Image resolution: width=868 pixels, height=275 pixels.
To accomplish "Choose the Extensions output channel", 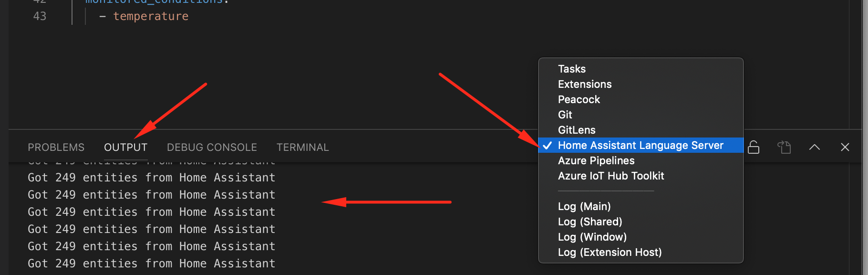I will tap(585, 84).
